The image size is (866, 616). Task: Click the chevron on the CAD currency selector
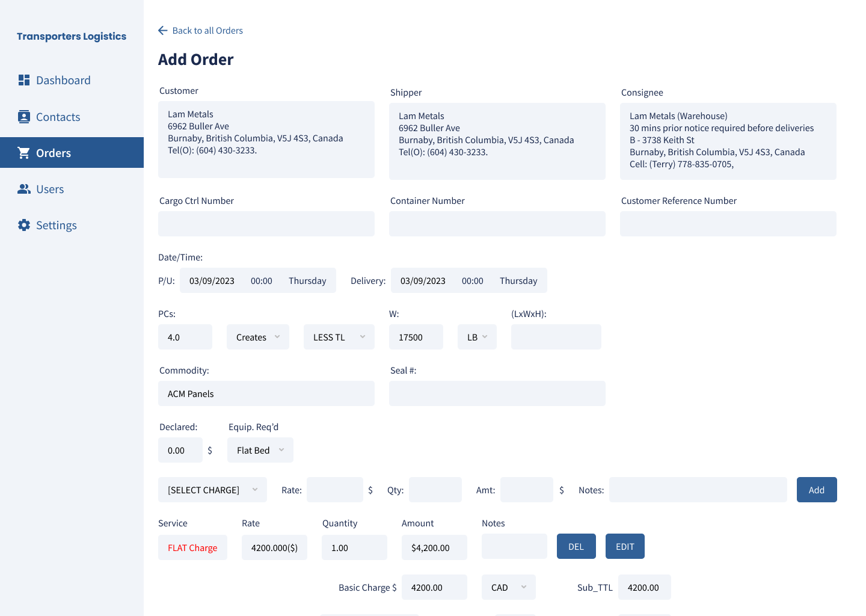[524, 587]
